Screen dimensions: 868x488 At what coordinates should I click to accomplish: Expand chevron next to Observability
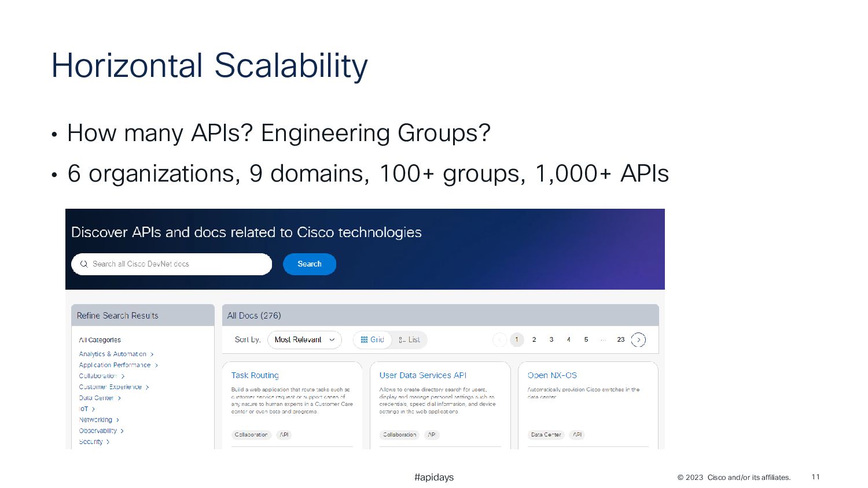point(122,431)
